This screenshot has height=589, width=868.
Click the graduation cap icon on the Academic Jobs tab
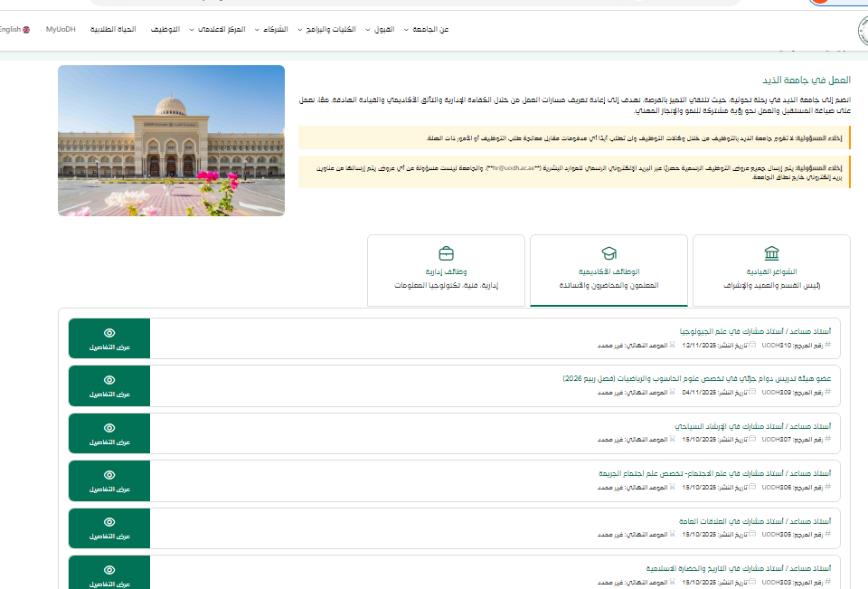click(x=609, y=252)
